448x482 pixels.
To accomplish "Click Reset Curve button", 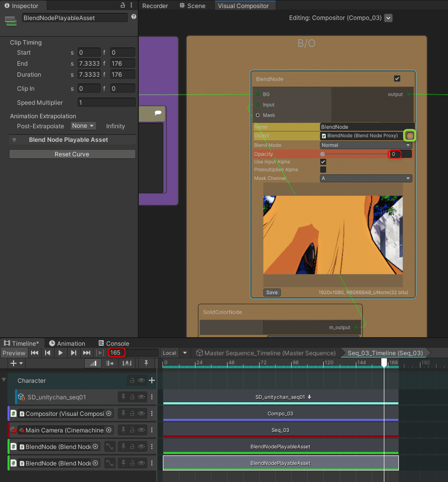I will coord(72,154).
